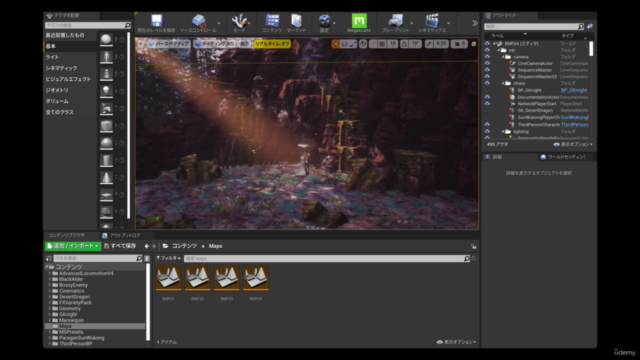The width and height of the screenshot is (640, 360).
Task: Toggle visibility of CineCameraActor
Action: point(487,63)
